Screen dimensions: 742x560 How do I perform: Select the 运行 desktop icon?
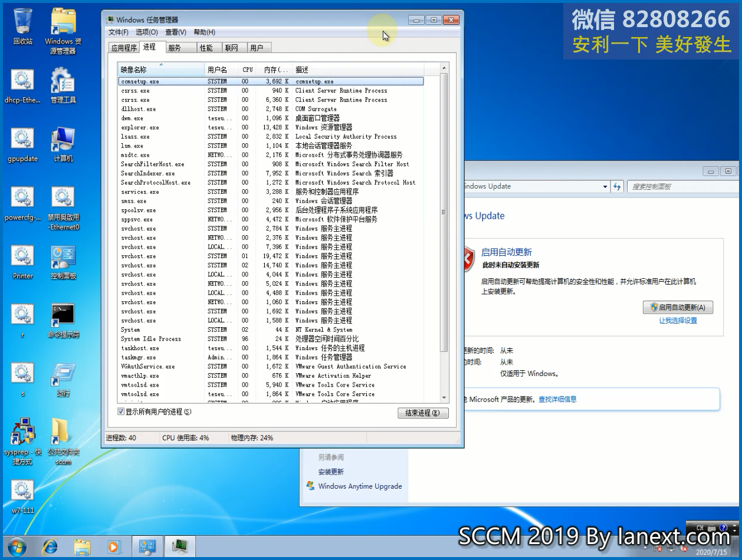63,380
